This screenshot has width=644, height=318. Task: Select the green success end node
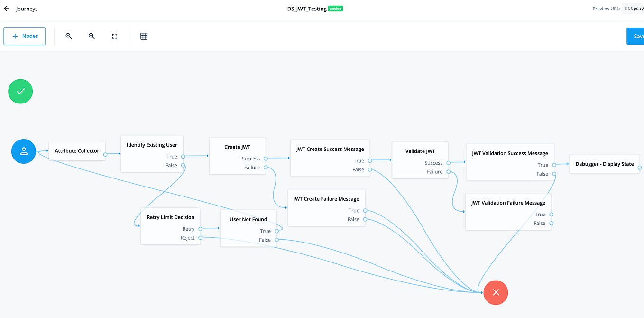[20, 91]
